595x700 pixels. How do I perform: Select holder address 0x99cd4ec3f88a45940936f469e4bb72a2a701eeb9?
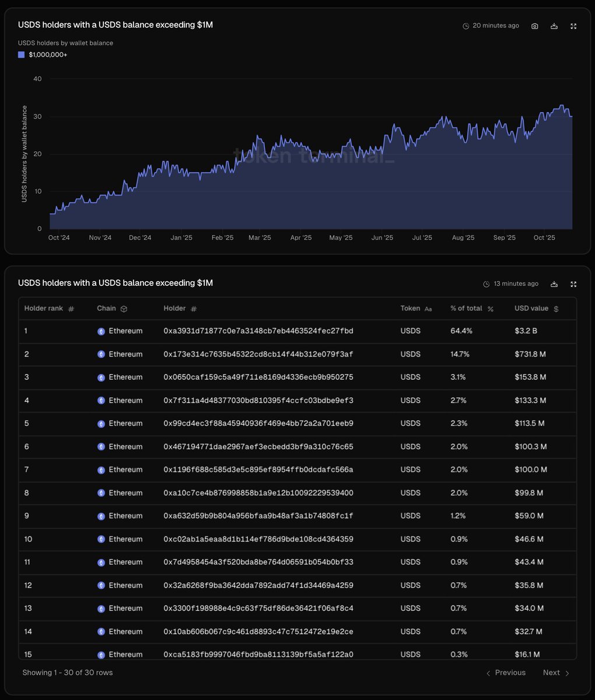pos(258,423)
